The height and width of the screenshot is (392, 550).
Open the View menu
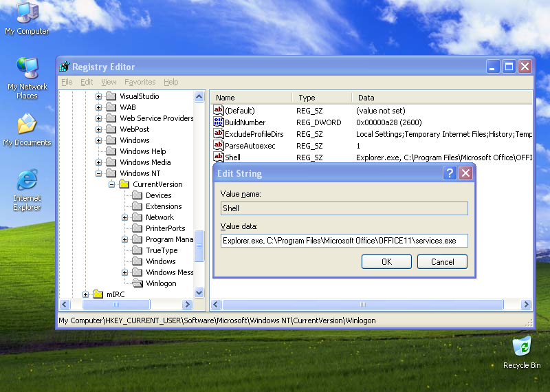tap(109, 82)
